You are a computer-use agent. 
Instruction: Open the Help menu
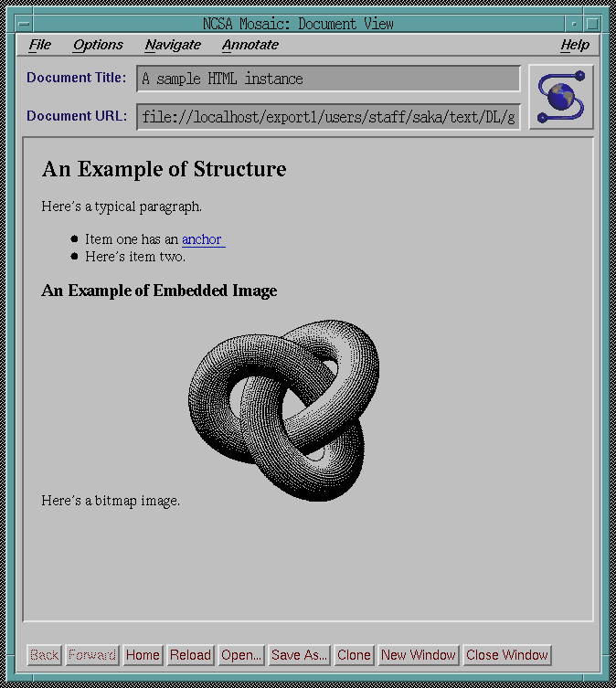click(574, 45)
